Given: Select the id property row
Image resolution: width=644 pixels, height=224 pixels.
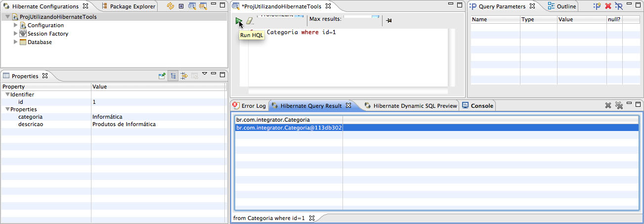Looking at the screenshot, I should 114,102.
